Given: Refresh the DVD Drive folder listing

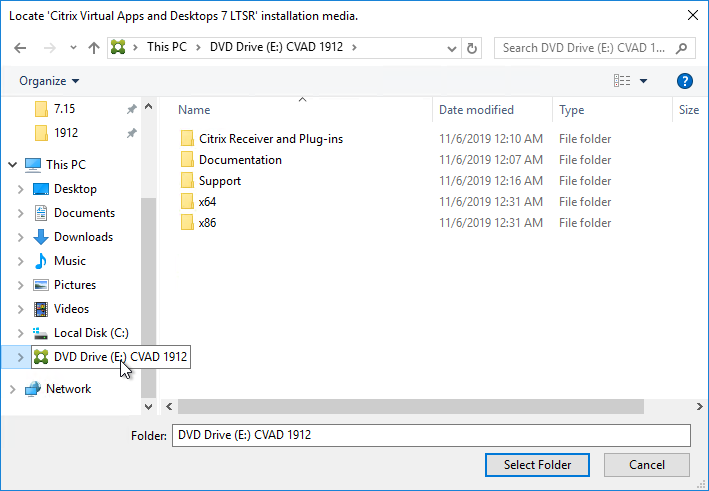Looking at the screenshot, I should tap(472, 48).
